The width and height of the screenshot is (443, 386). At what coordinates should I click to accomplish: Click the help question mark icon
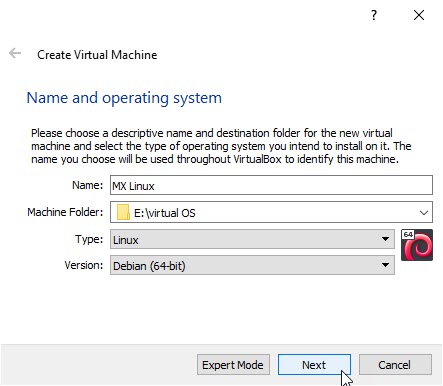click(374, 15)
